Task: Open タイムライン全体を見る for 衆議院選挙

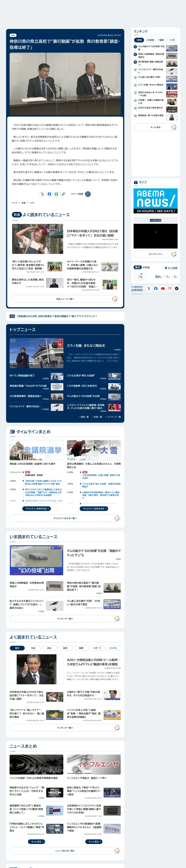Action: pyautogui.click(x=37, y=509)
